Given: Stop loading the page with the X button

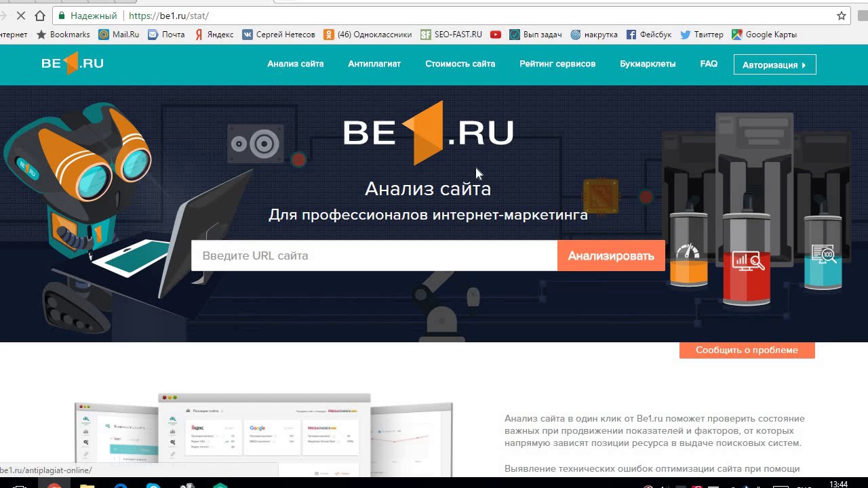Looking at the screenshot, I should pyautogui.click(x=21, y=16).
